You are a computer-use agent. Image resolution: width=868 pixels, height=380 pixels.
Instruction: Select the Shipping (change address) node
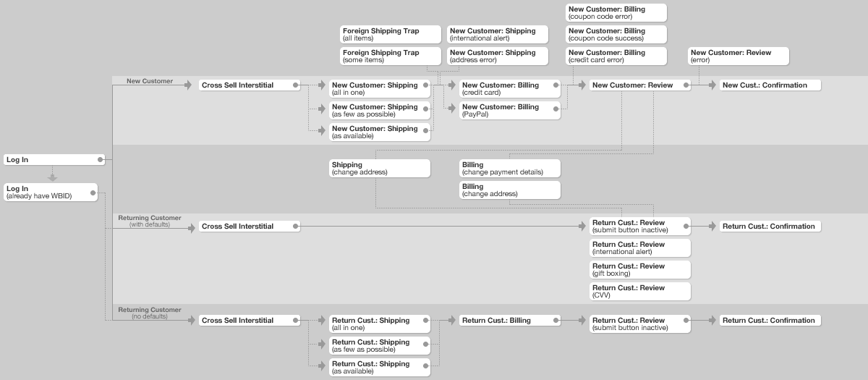pos(380,168)
